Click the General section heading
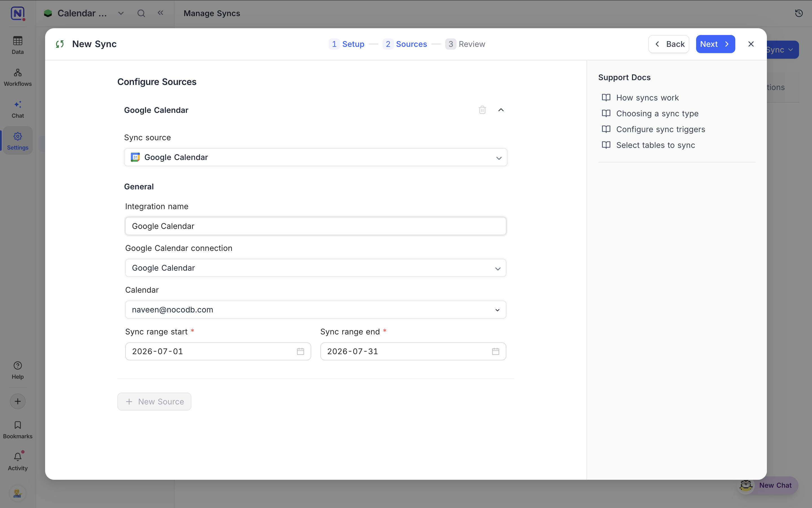Viewport: 812px width, 508px height. coord(139,187)
